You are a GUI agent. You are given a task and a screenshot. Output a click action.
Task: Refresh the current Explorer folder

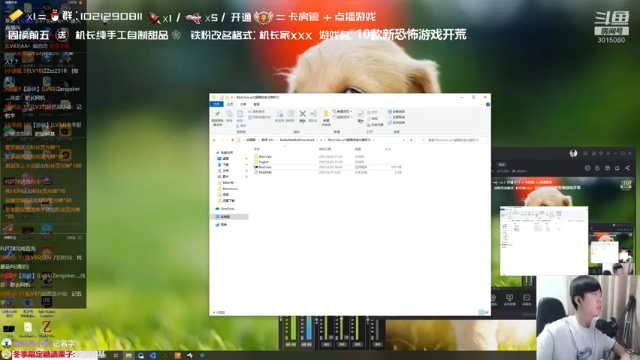[411, 140]
